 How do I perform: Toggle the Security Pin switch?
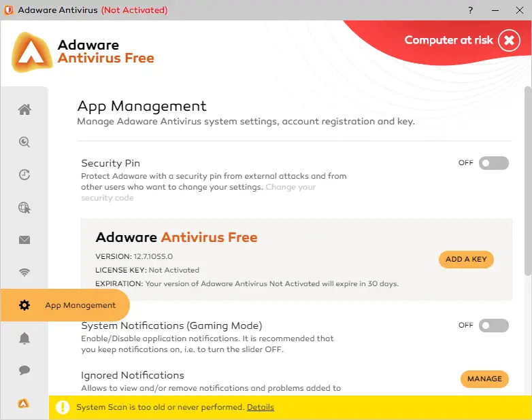(494, 163)
